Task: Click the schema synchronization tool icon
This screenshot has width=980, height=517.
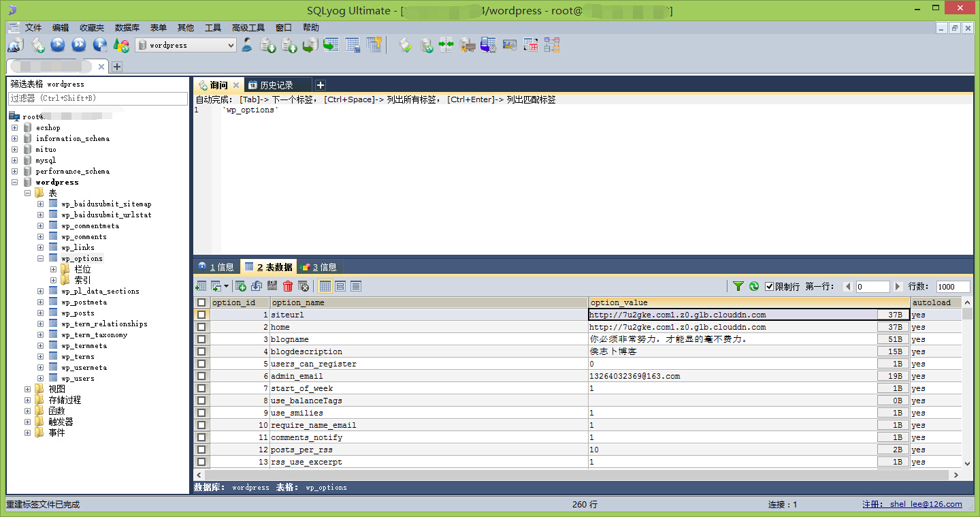Action: [446, 45]
